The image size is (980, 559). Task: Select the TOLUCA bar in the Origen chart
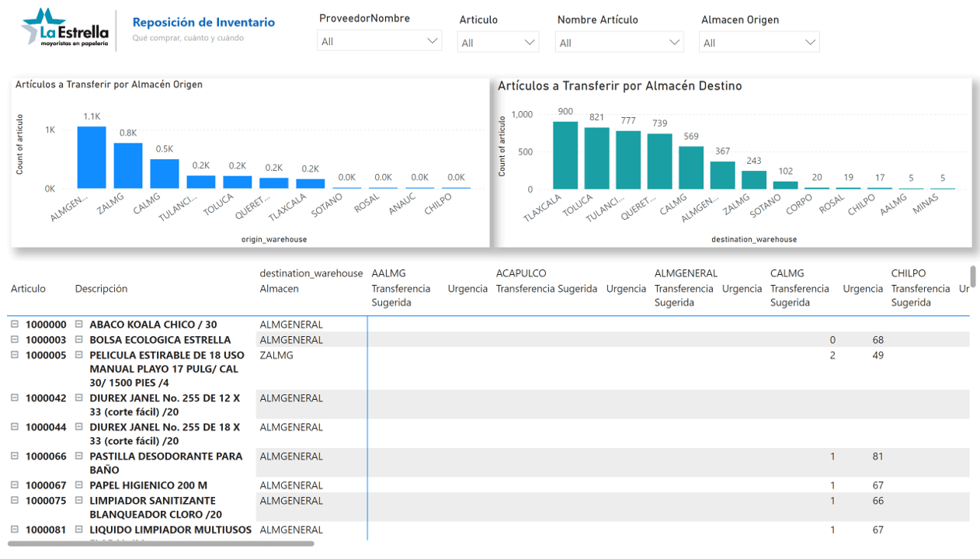238,182
